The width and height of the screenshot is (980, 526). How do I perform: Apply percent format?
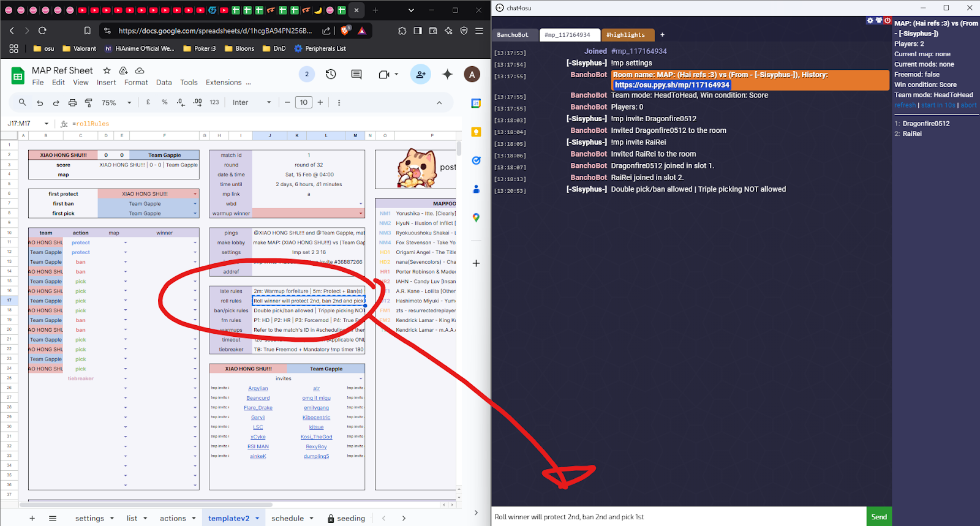click(x=165, y=102)
